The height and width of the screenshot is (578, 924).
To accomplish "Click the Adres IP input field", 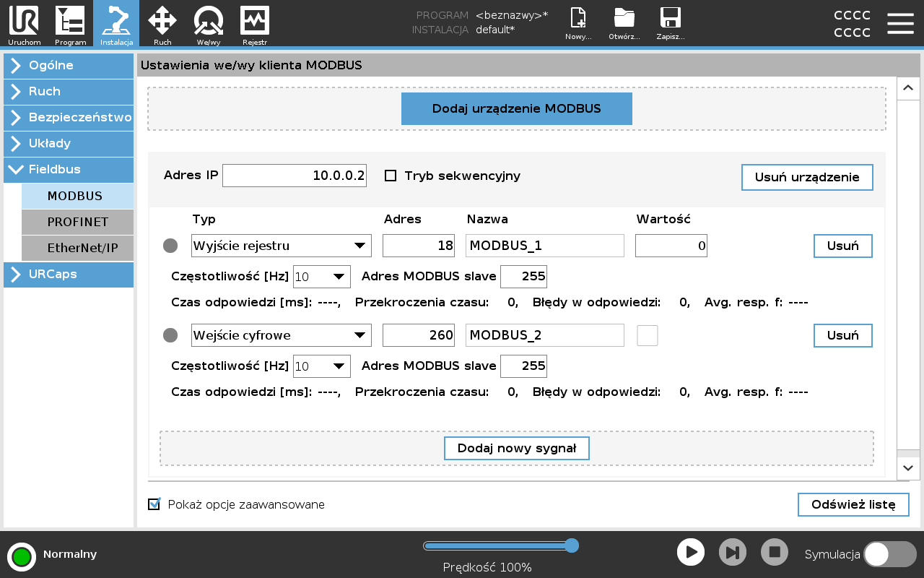I will [295, 176].
